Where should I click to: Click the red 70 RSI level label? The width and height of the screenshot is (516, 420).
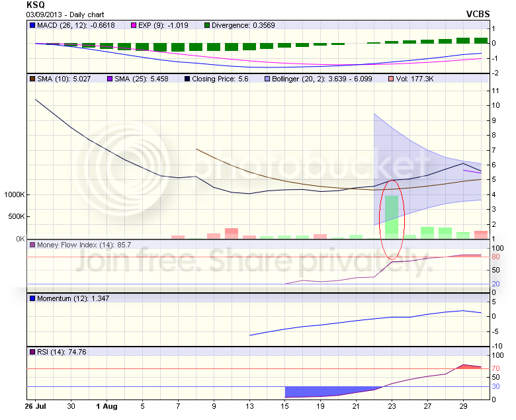click(x=495, y=368)
